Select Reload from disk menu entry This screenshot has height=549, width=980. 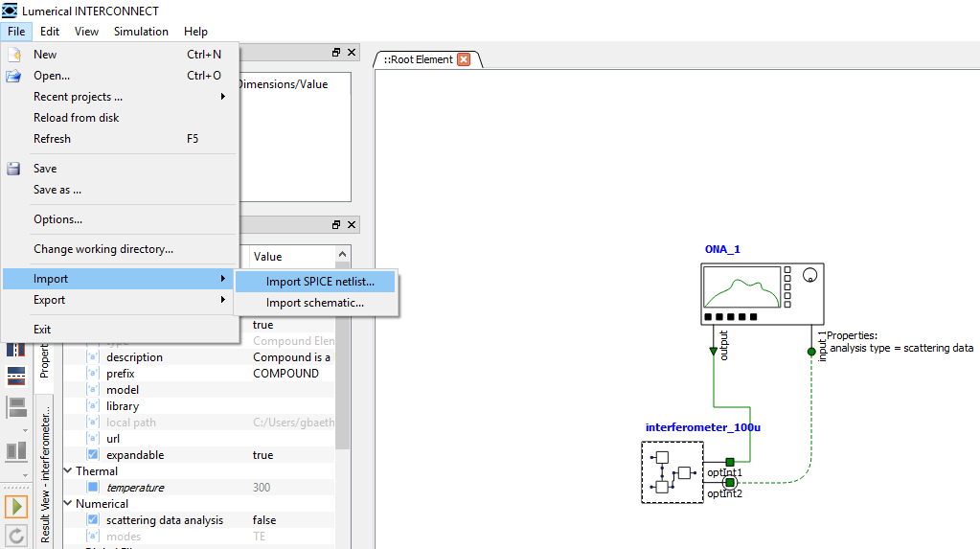pyautogui.click(x=120, y=118)
